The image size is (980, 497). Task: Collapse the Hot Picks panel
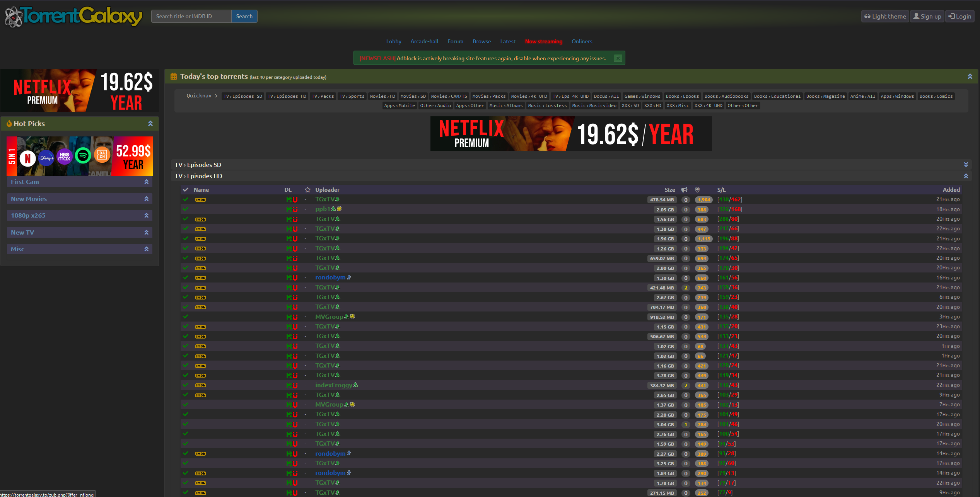pyautogui.click(x=150, y=124)
